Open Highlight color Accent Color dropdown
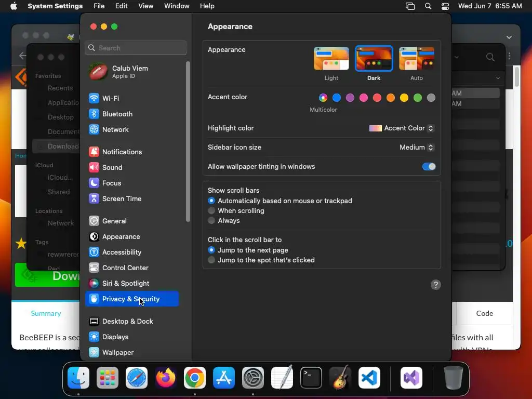This screenshot has width=532, height=399. click(x=402, y=128)
